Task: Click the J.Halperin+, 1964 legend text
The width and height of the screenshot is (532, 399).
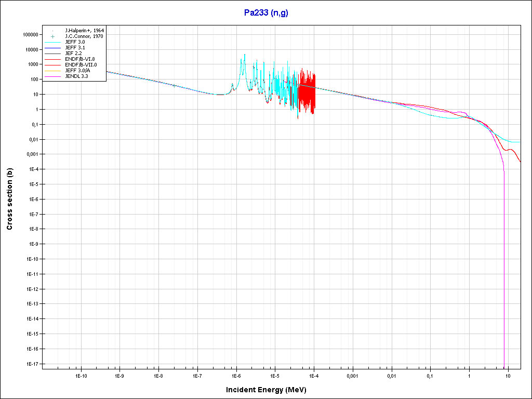Action: (x=84, y=31)
